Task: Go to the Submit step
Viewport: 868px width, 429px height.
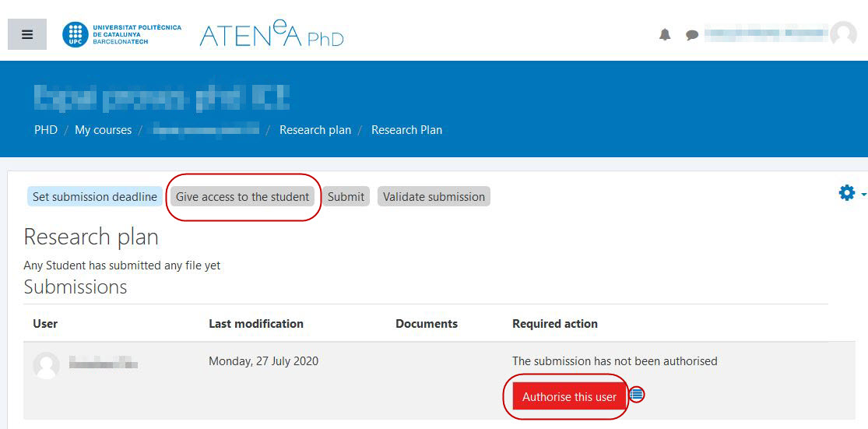Action: pos(346,197)
